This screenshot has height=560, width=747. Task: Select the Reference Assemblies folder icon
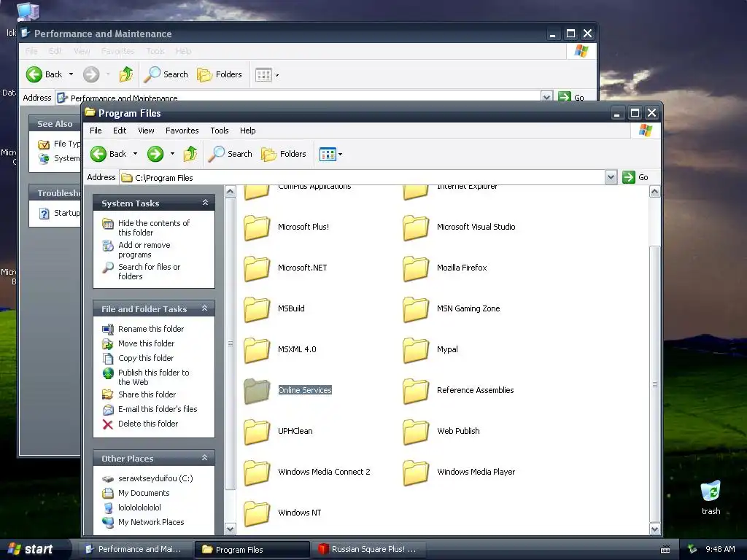pyautogui.click(x=415, y=391)
